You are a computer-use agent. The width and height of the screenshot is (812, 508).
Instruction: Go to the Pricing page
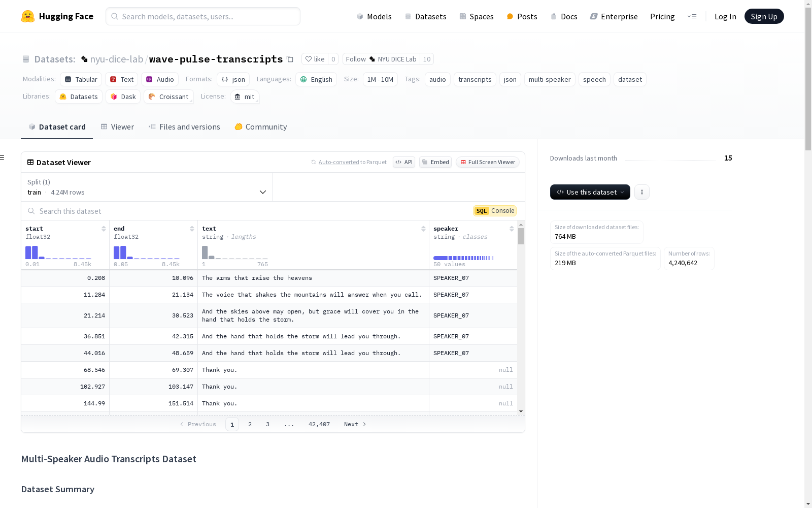(662, 16)
